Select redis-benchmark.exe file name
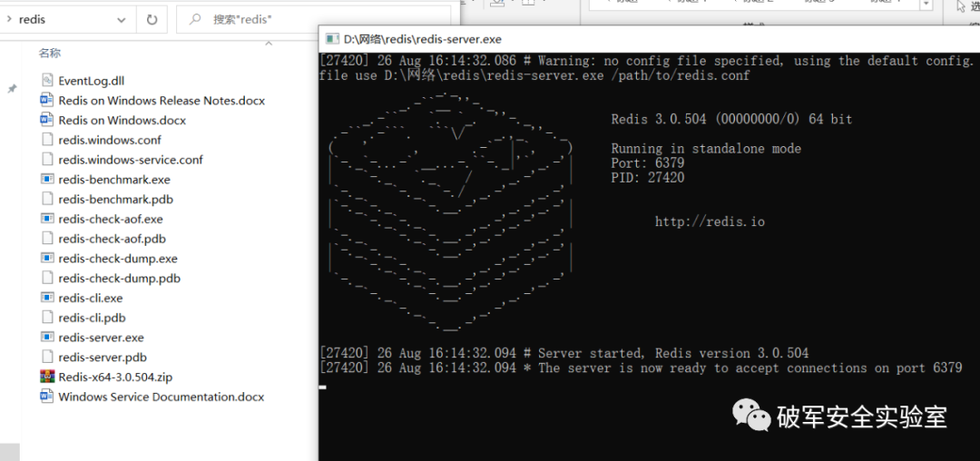The height and width of the screenshot is (461, 980). click(x=114, y=180)
